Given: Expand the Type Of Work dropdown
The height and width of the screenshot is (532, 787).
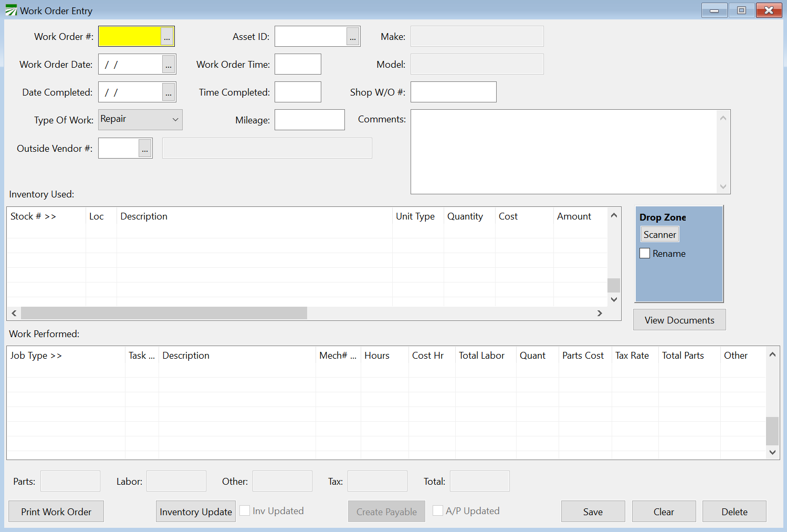Looking at the screenshot, I should pos(175,120).
